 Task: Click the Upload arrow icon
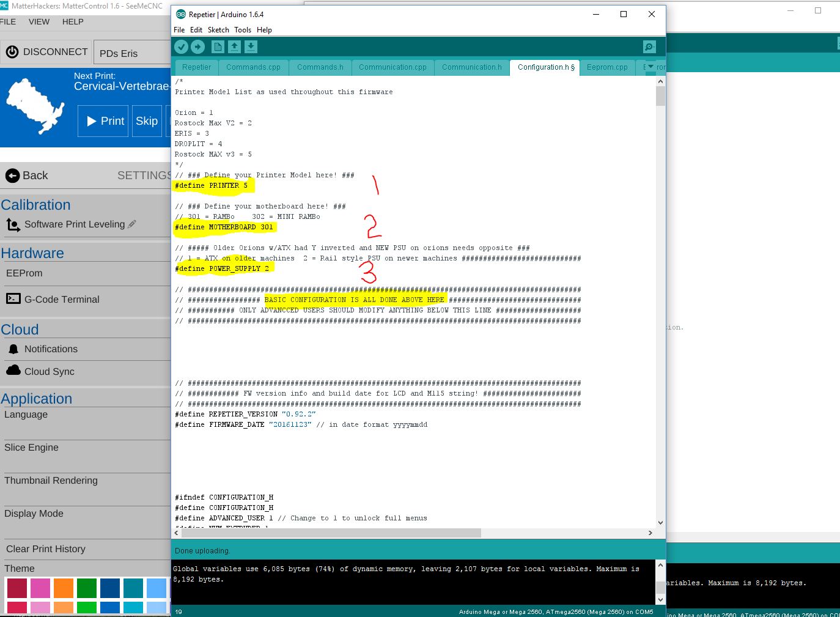click(198, 47)
